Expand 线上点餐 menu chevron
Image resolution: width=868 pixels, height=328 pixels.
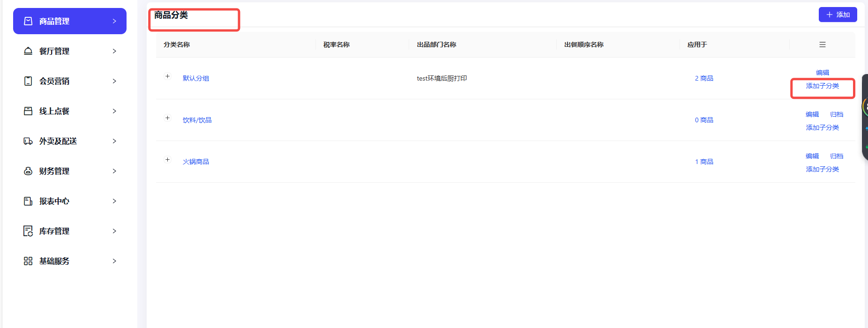tap(114, 111)
